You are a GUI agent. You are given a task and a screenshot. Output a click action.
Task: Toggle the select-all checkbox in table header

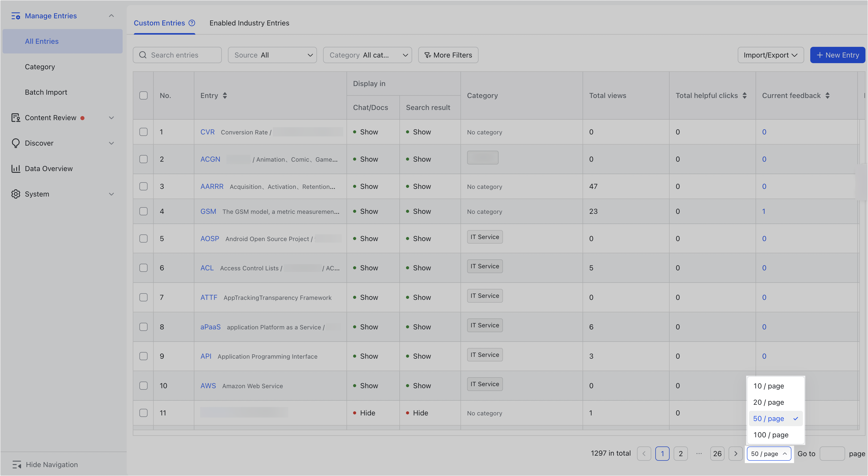143,95
